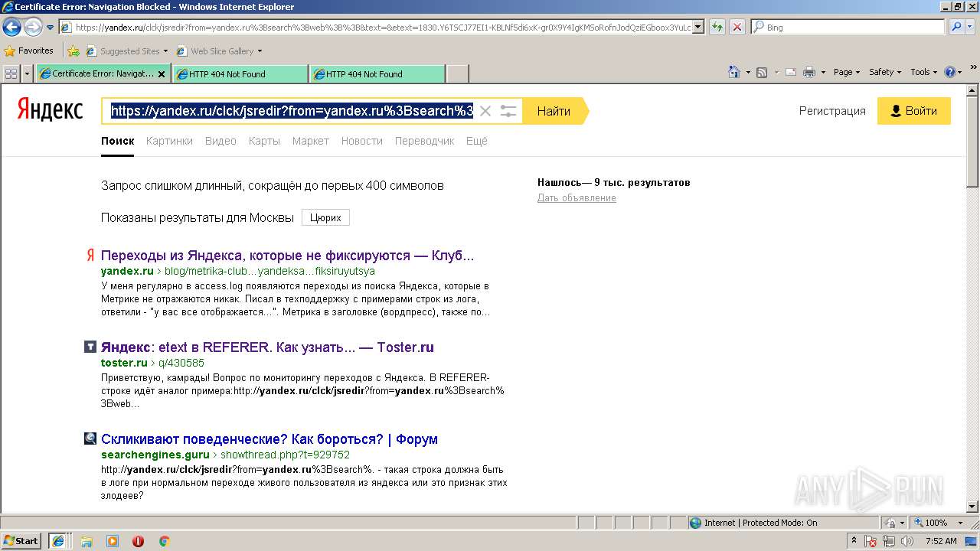Select the Картинки tab
Image resolution: width=980 pixels, height=551 pixels.
169,141
